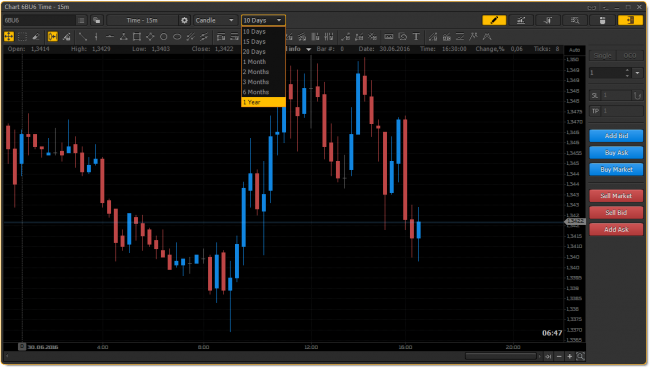Choose 3 Months from the period list
This screenshot has width=650, height=368.
click(x=263, y=82)
